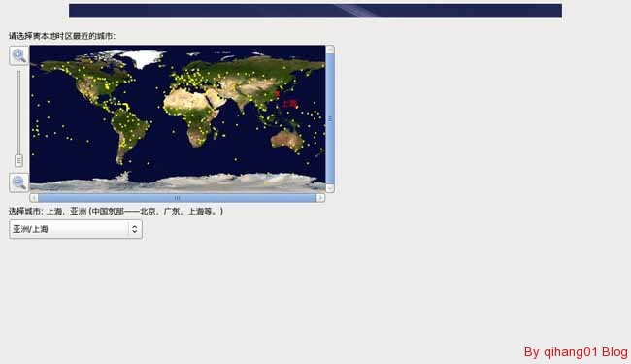Screen dimensions: 631x364
Task: Open the 亚洲/上海 timezone dropdown
Action: [76, 229]
